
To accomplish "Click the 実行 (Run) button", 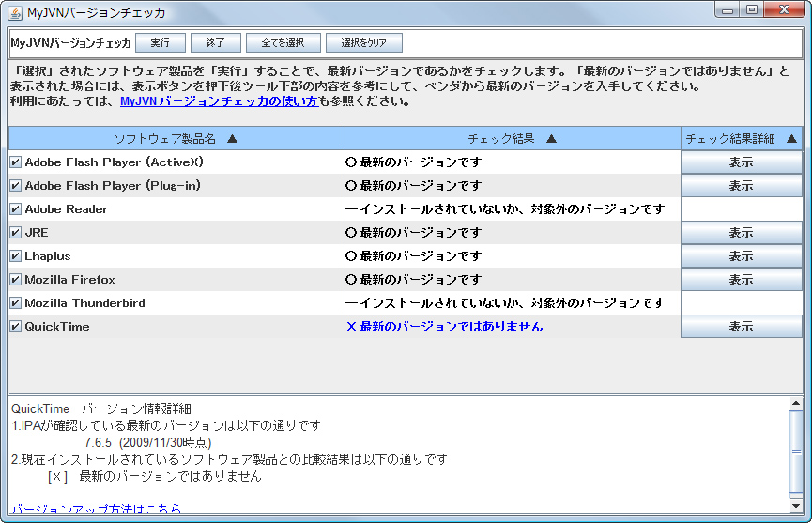I will [160, 43].
